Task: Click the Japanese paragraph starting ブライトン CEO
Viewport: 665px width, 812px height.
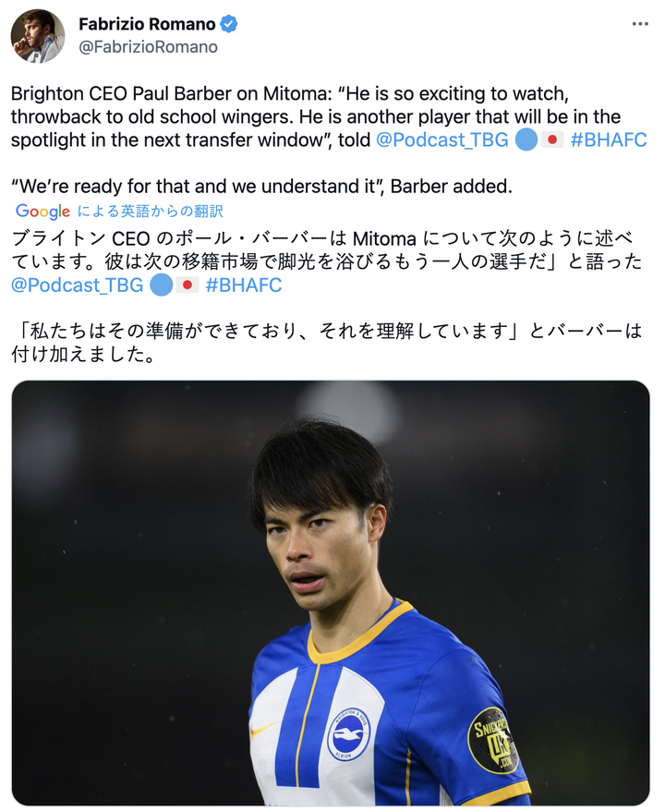Action: pos(327,262)
